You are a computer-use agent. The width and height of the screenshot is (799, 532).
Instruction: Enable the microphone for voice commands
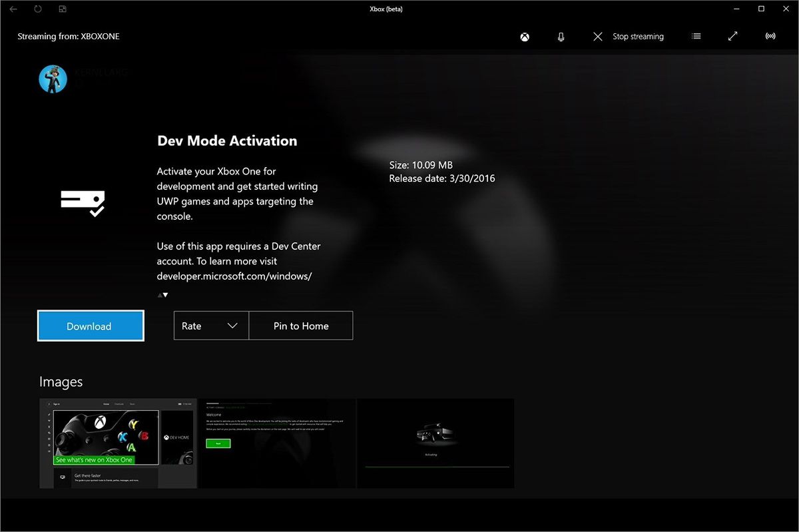tap(561, 37)
